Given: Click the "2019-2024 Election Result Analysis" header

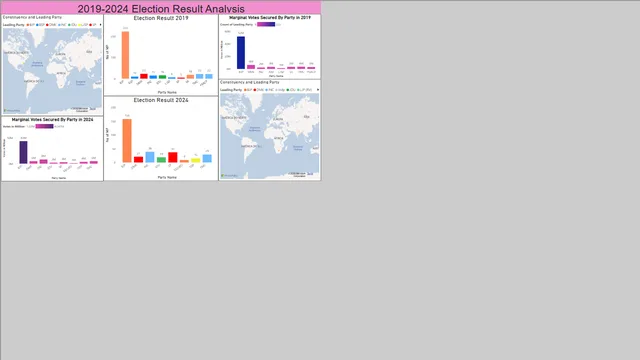Looking at the screenshot, I should tap(161, 9).
